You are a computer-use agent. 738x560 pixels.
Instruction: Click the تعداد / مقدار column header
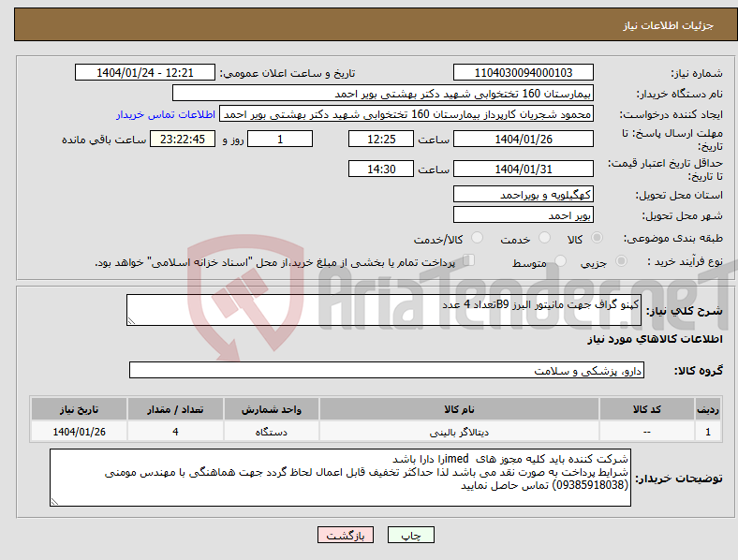[175, 409]
